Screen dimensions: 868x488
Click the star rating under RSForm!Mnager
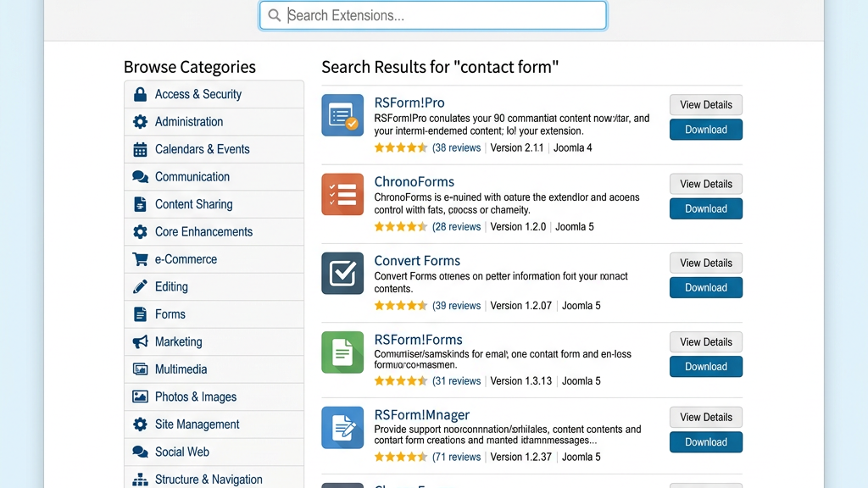point(400,456)
